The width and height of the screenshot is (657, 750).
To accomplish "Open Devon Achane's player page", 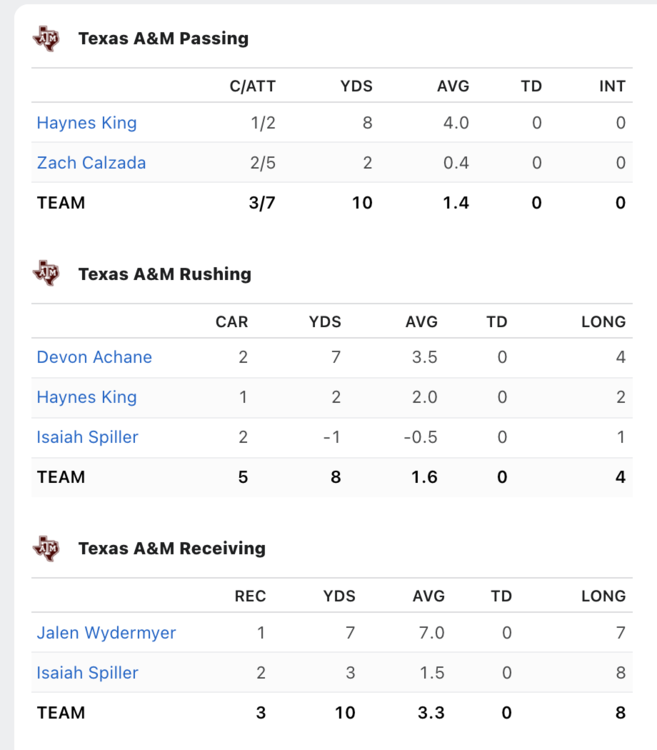I will 94,357.
